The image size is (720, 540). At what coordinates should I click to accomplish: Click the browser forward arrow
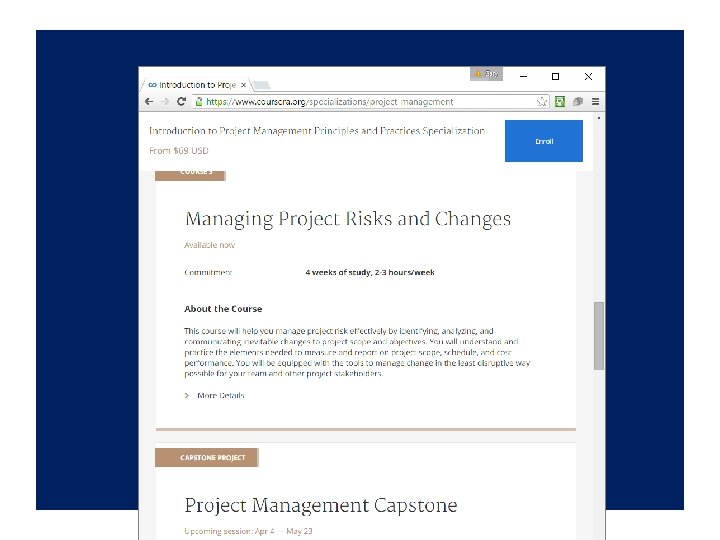pos(165,101)
